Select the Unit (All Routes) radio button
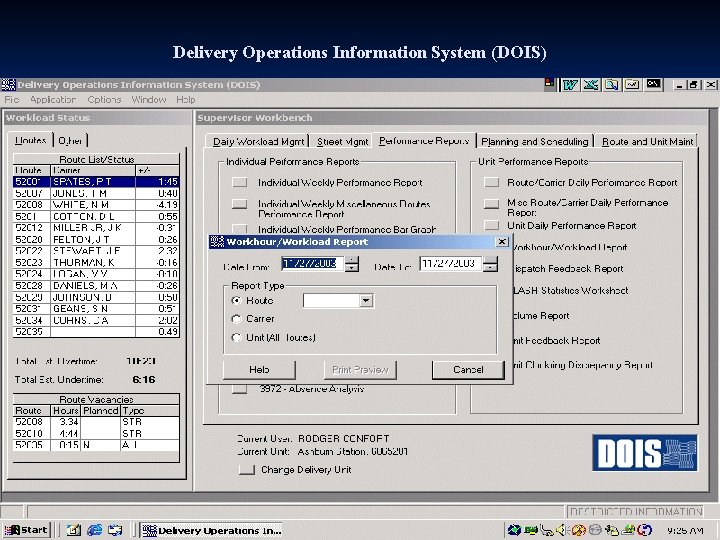This screenshot has height=540, width=720. [236, 338]
